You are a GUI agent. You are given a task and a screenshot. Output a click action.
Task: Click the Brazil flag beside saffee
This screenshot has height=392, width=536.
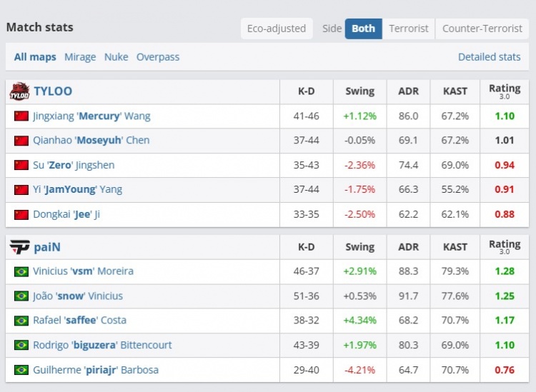[21, 321]
